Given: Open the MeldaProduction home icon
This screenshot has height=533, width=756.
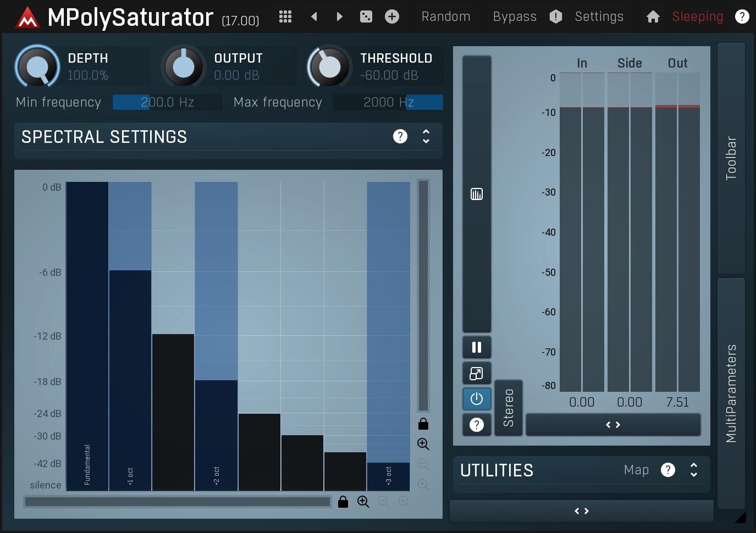Looking at the screenshot, I should [653, 16].
